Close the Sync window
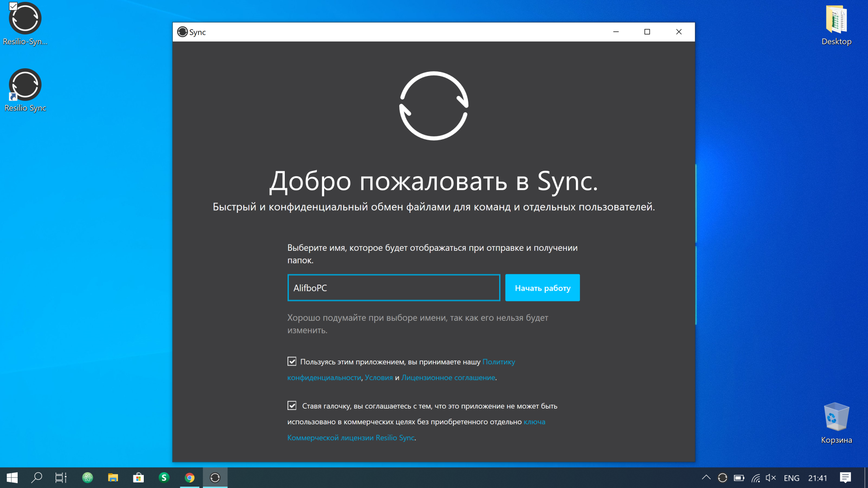 tap(679, 32)
